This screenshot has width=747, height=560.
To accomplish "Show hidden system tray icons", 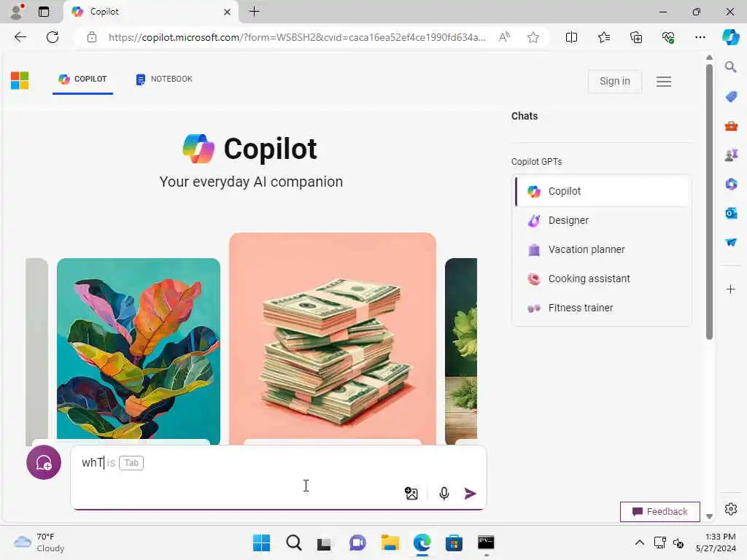I will [639, 542].
